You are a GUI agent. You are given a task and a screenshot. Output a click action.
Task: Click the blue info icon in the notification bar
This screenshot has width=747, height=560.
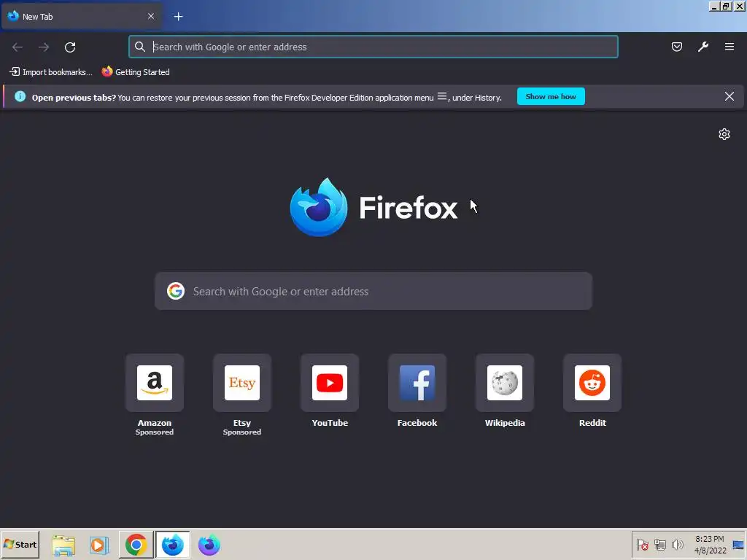tap(20, 97)
